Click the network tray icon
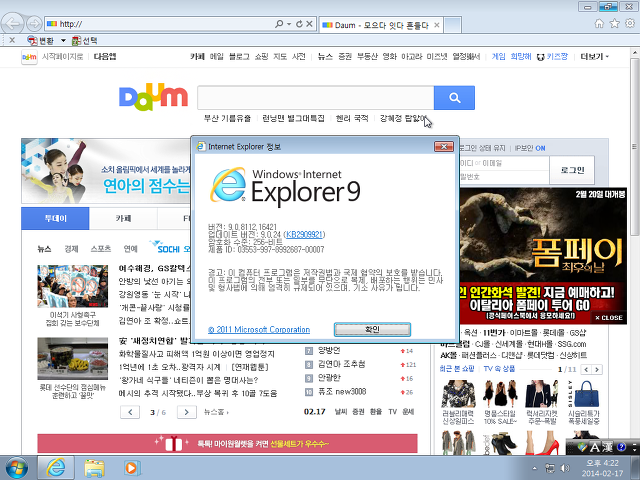This screenshot has height=480, width=640. 550,468
